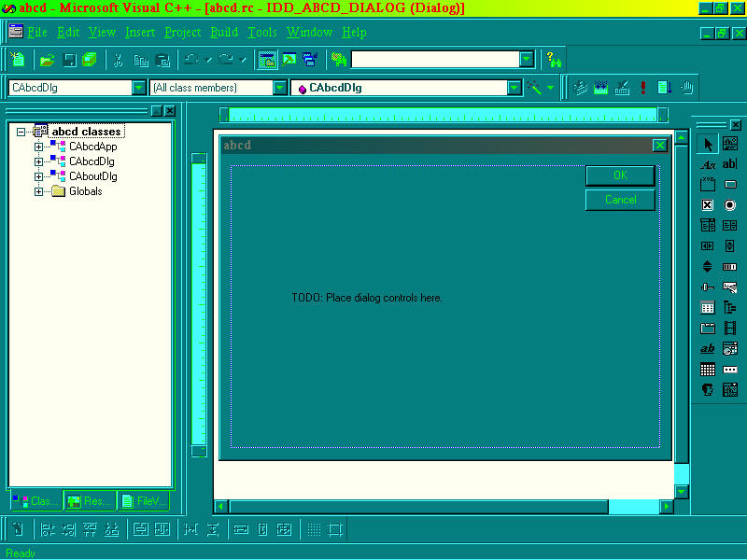Open the Build menu

click(224, 32)
